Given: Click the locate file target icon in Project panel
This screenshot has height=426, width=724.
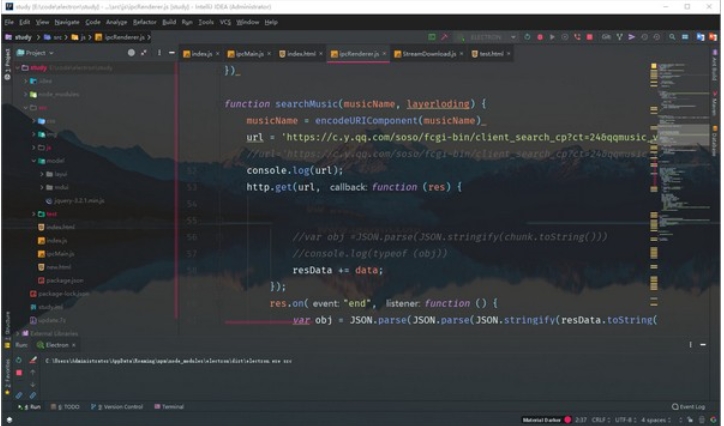Looking at the screenshot, I should coord(131,53).
